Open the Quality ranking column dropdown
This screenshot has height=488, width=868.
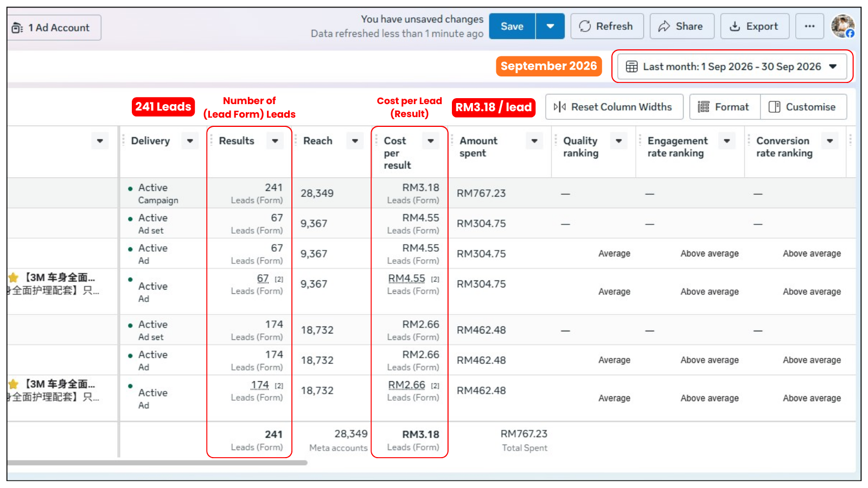tap(619, 141)
